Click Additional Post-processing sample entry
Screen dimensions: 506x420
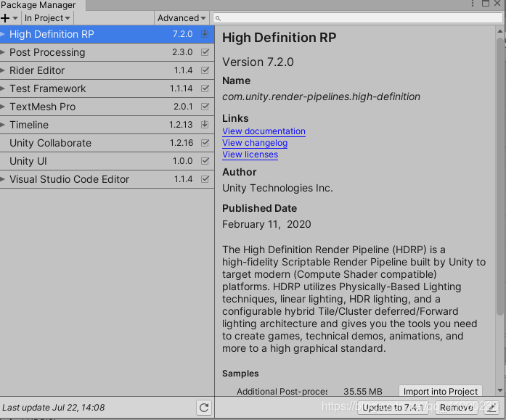click(x=282, y=392)
